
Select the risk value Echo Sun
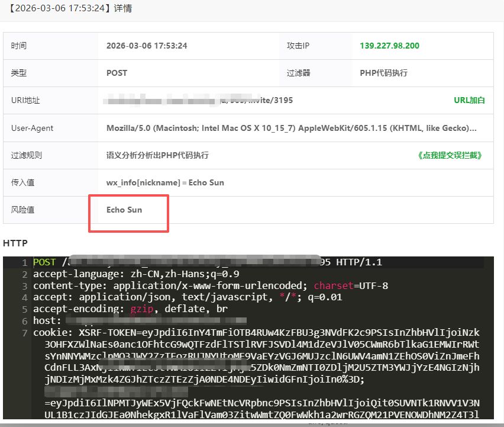(x=124, y=210)
